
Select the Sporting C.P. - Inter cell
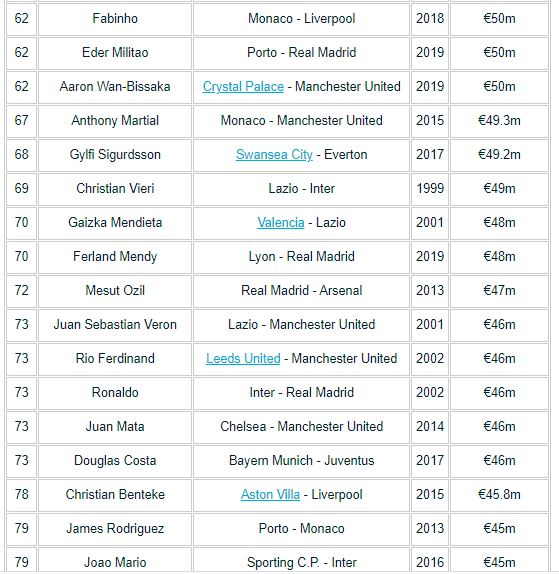301,562
